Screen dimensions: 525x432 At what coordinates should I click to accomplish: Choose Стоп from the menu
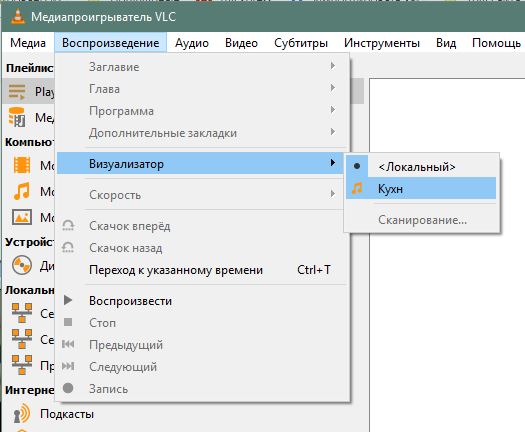point(203,323)
